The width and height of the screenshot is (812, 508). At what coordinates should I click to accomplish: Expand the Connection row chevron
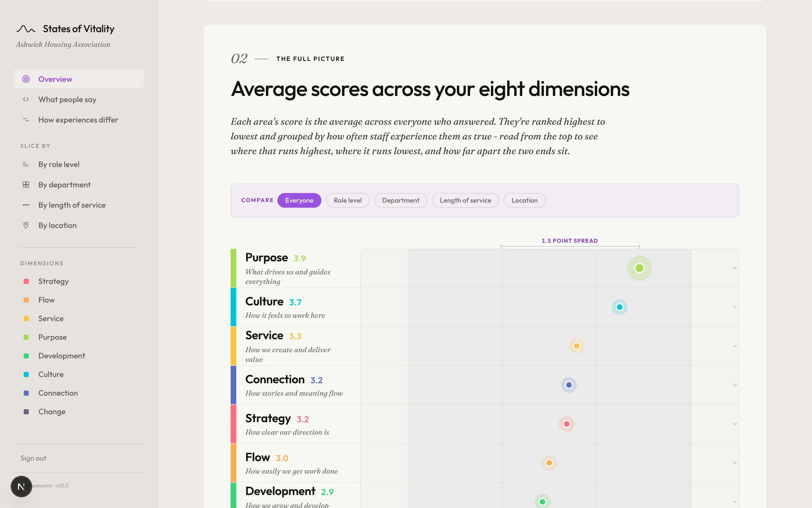[x=735, y=385]
